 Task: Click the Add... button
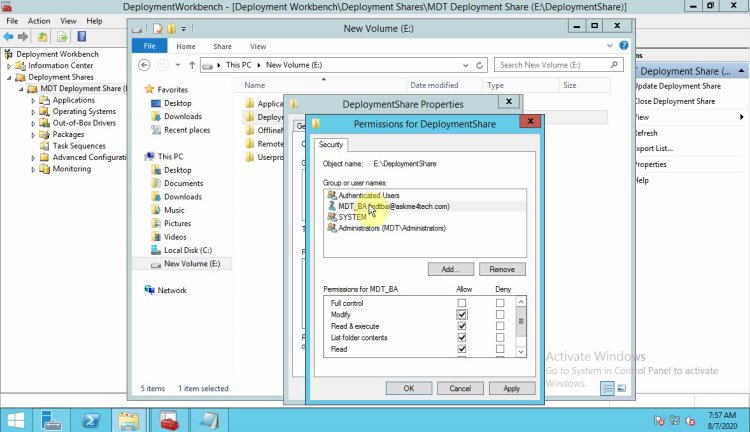[x=450, y=269]
